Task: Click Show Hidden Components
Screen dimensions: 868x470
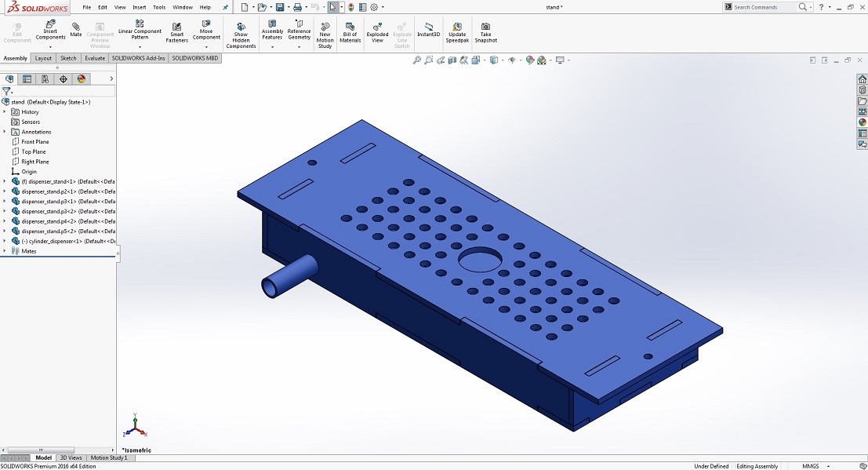Action: coord(241,36)
